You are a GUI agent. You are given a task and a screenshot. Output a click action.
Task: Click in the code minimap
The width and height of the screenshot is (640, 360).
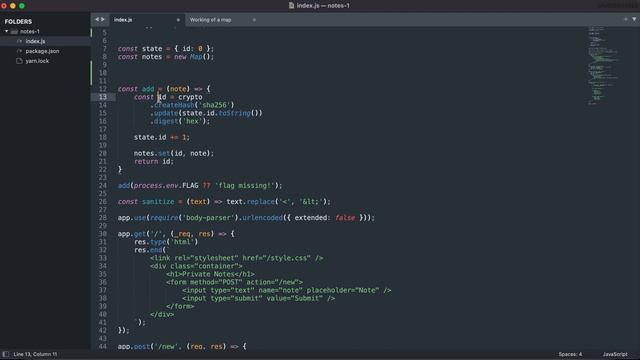(x=603, y=65)
